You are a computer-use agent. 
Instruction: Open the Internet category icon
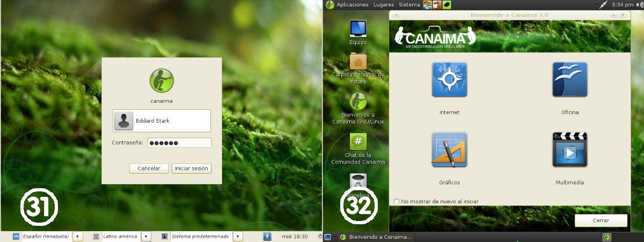click(x=449, y=79)
